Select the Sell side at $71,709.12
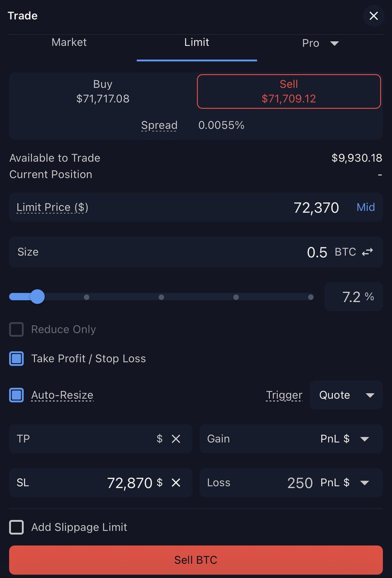Image resolution: width=392 pixels, height=578 pixels. click(288, 92)
